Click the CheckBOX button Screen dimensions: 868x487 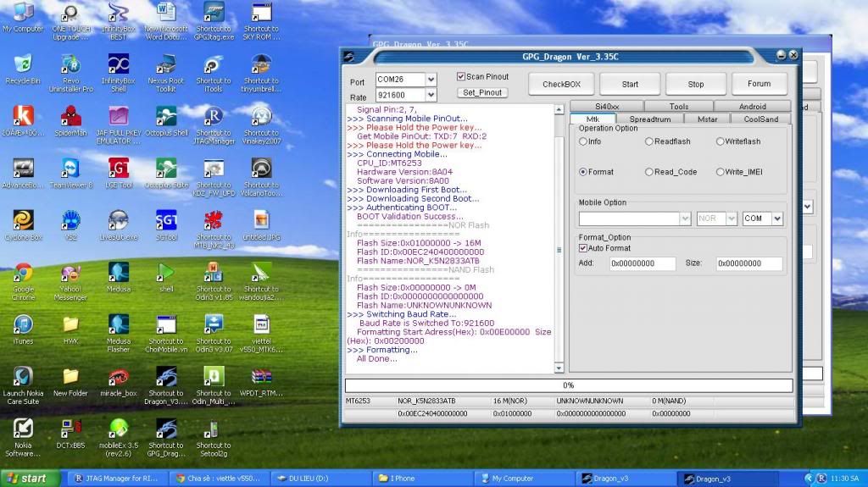pos(561,84)
